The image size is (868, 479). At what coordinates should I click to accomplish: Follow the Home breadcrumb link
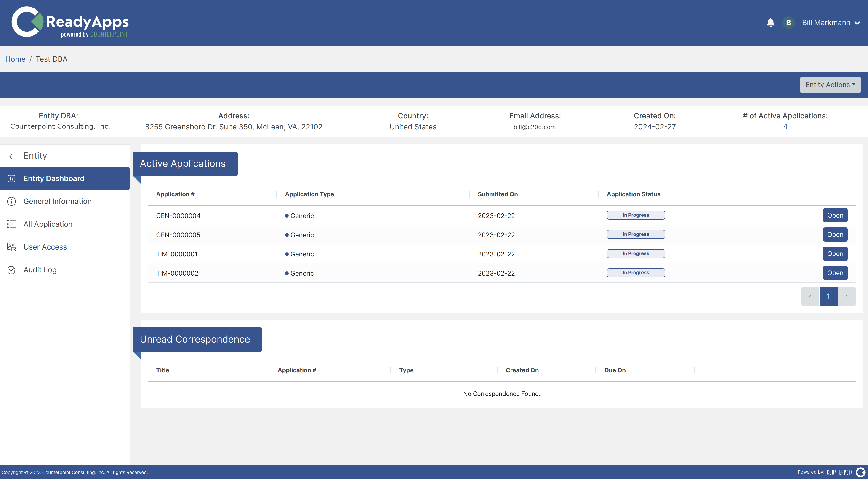click(15, 59)
